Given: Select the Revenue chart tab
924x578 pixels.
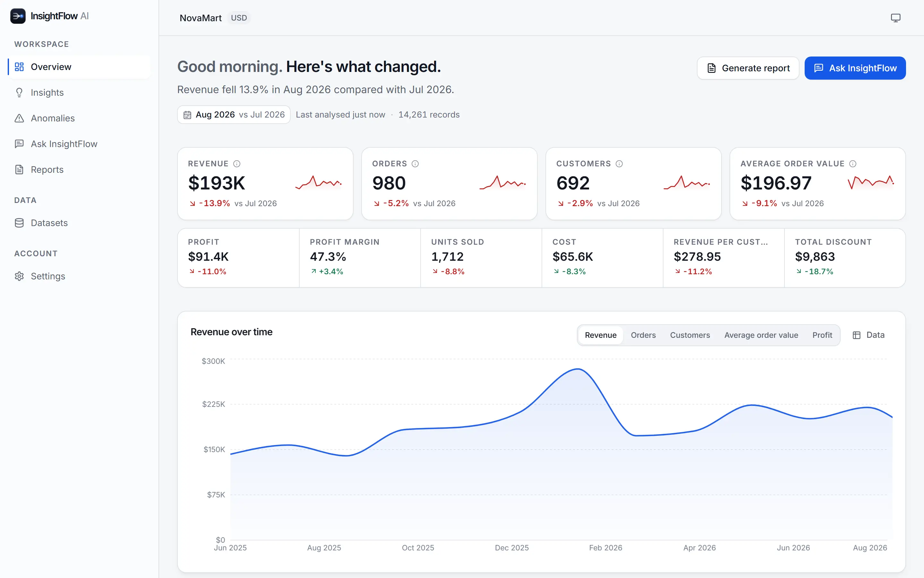Looking at the screenshot, I should (x=601, y=335).
